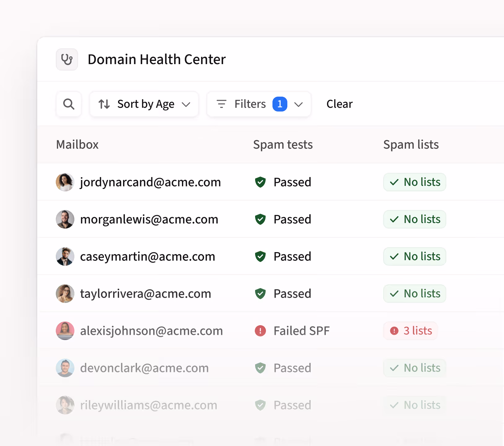Click shield icon in caseymartin row

pyautogui.click(x=260, y=256)
